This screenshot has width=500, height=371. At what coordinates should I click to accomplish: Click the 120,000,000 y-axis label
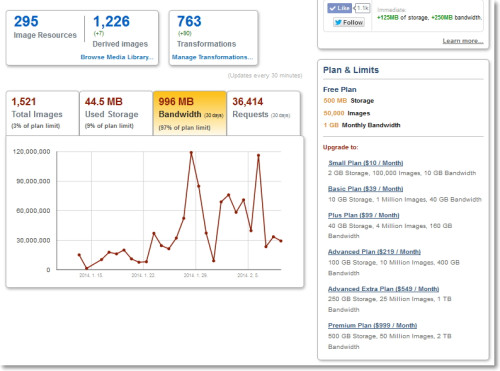(x=31, y=152)
